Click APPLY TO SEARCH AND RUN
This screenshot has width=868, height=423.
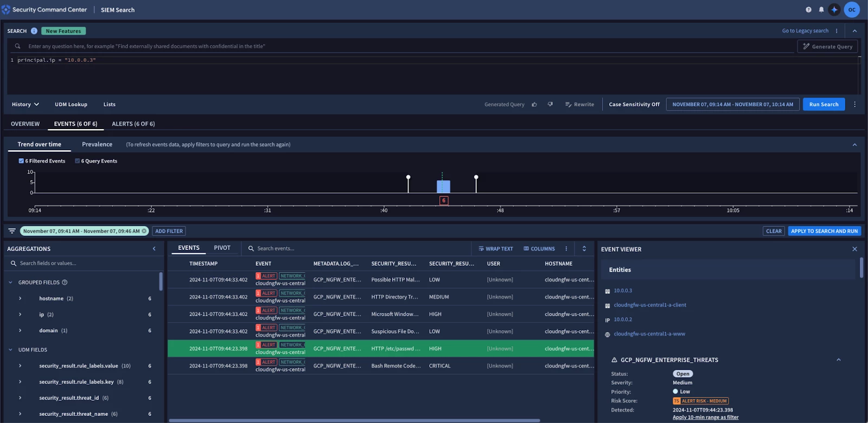tap(824, 231)
